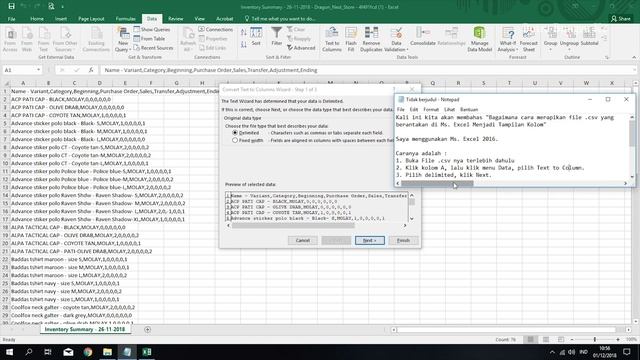Image resolution: width=640 pixels, height=360 pixels.
Task: Open the Data Validation dropdown
Action: click(x=396, y=40)
